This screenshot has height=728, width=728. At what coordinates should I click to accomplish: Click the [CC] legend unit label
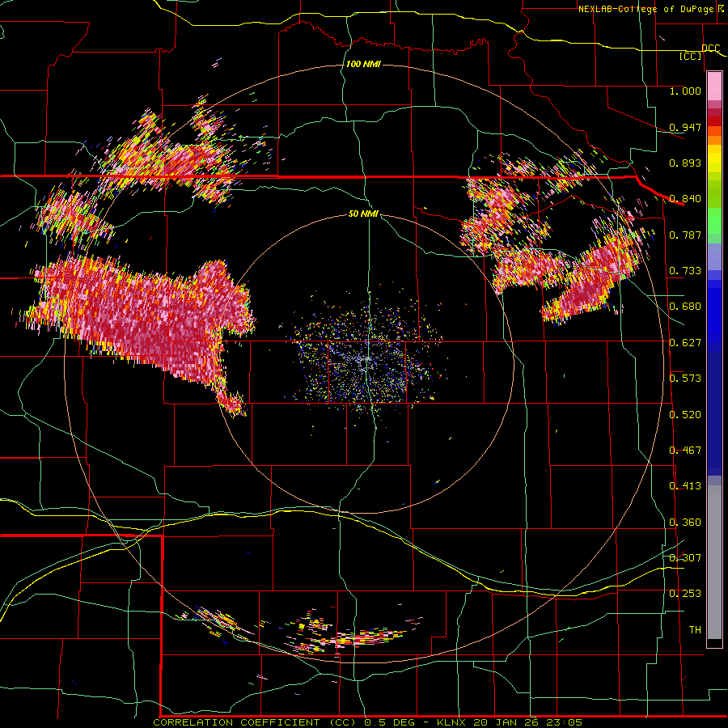click(x=691, y=56)
